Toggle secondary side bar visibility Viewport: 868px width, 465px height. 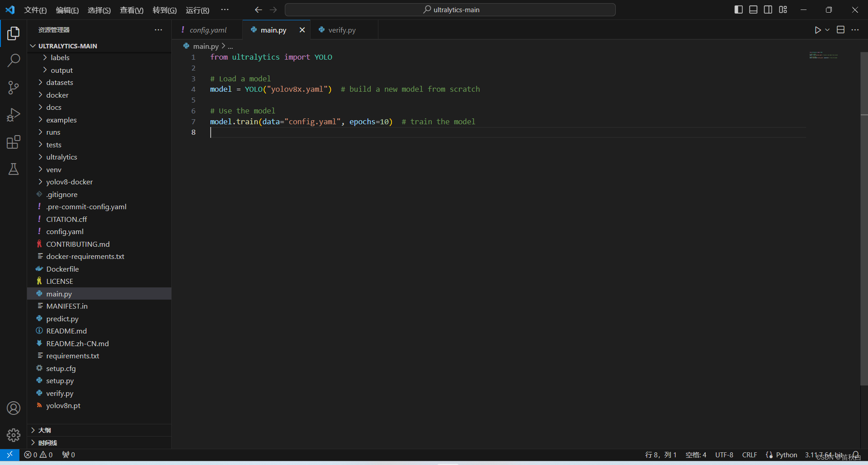click(768, 9)
